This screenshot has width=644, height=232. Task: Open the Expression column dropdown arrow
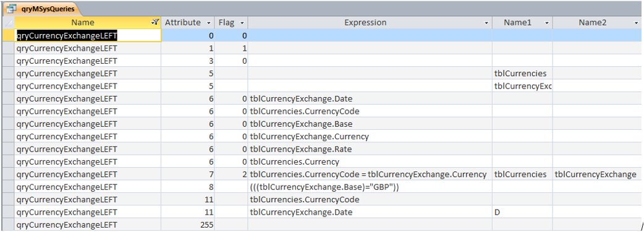[x=486, y=23]
